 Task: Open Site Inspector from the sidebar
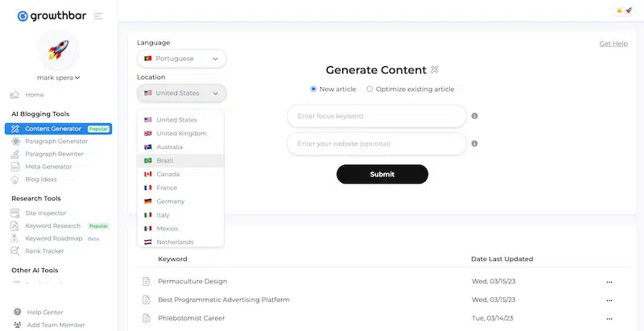(45, 213)
